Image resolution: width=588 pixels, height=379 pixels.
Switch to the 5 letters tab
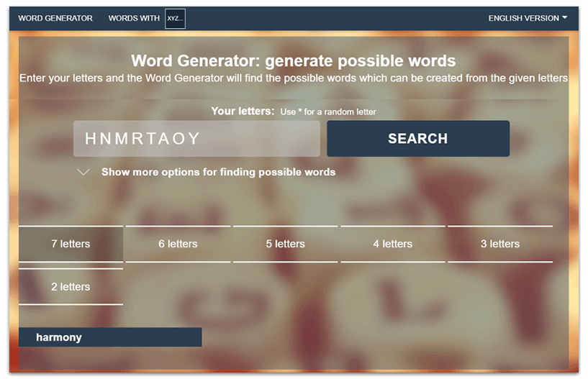[x=286, y=244]
